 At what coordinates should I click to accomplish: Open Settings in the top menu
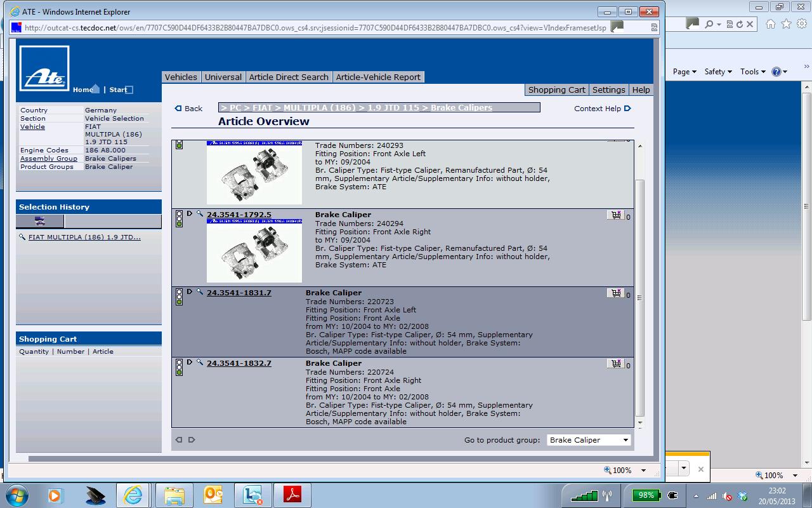pyautogui.click(x=609, y=90)
